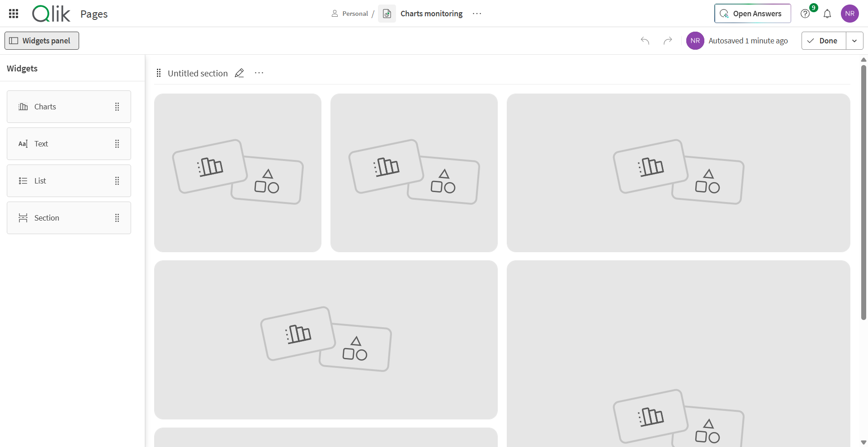The image size is (868, 447).
Task: Redo the last change
Action: pos(668,41)
